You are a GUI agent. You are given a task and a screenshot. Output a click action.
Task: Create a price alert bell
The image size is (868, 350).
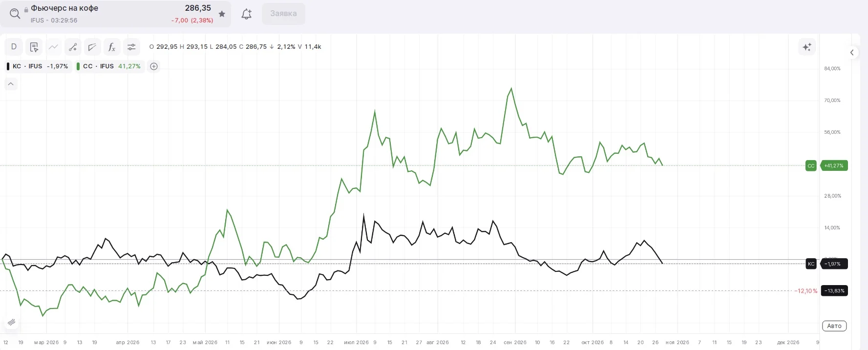tap(247, 14)
